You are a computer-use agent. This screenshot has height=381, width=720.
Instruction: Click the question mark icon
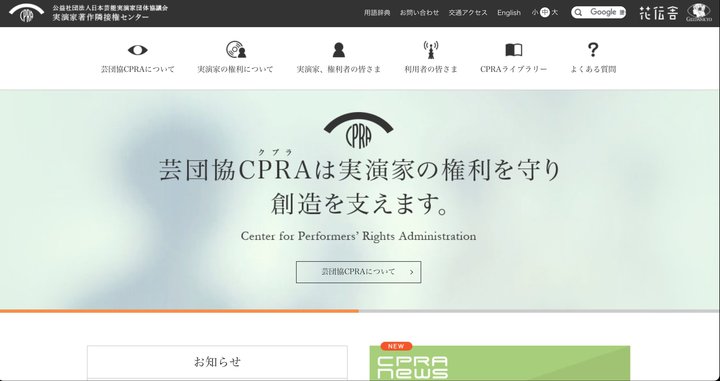tap(593, 50)
